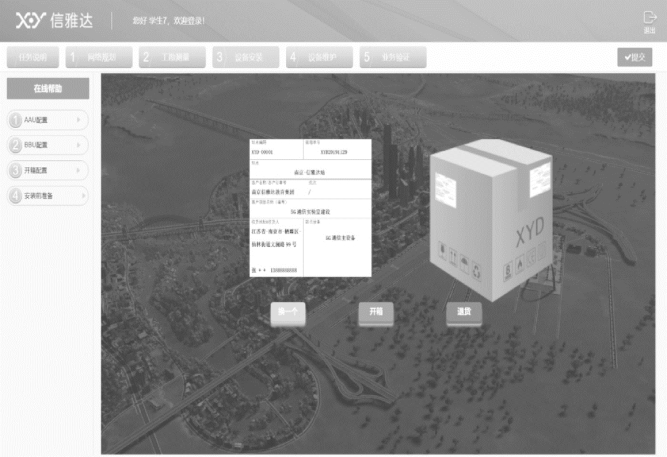Click the order number in label's top-right cell

pyautogui.click(x=334, y=152)
